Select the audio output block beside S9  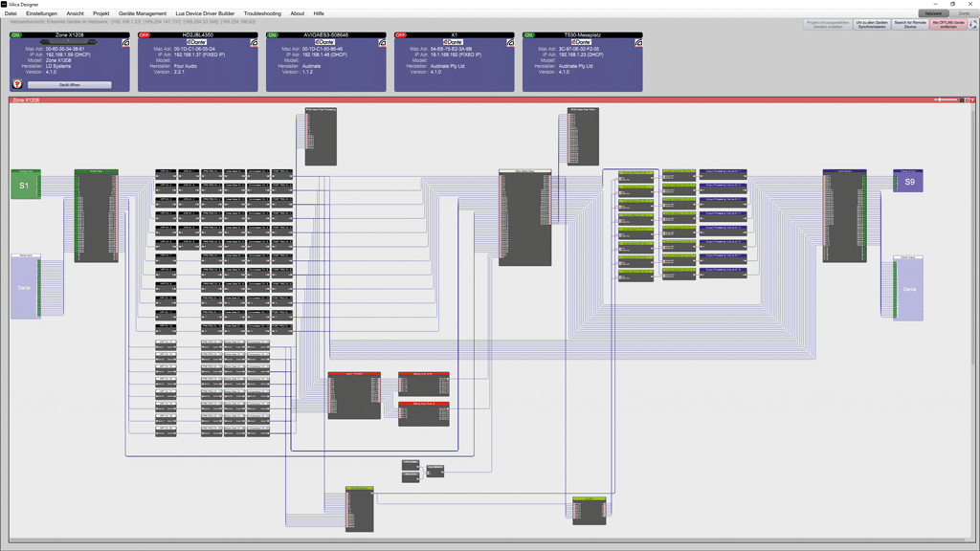[x=844, y=215]
